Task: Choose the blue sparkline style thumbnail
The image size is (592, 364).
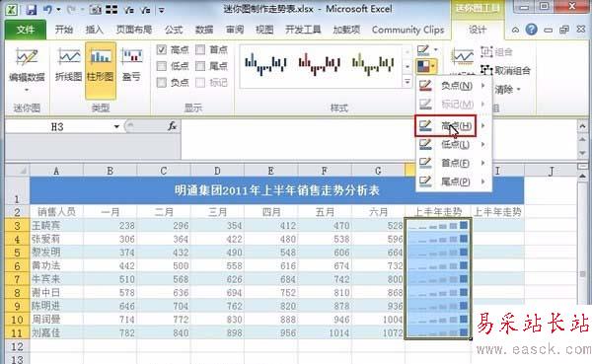Action: tap(265, 64)
